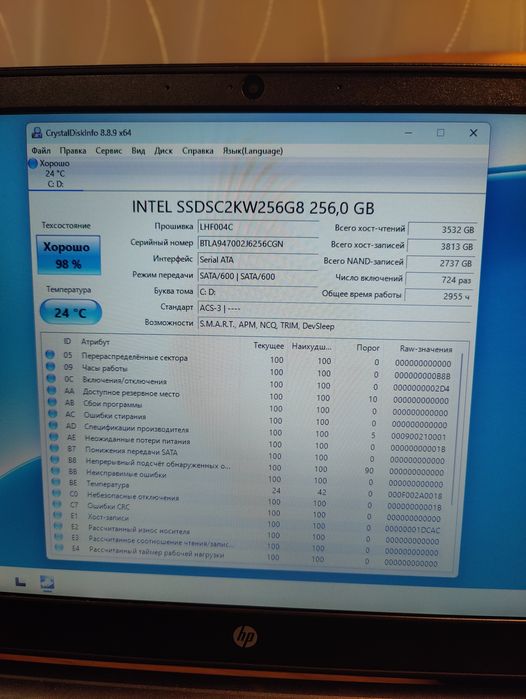Open the Справка menu
526x699 pixels.
click(x=197, y=151)
